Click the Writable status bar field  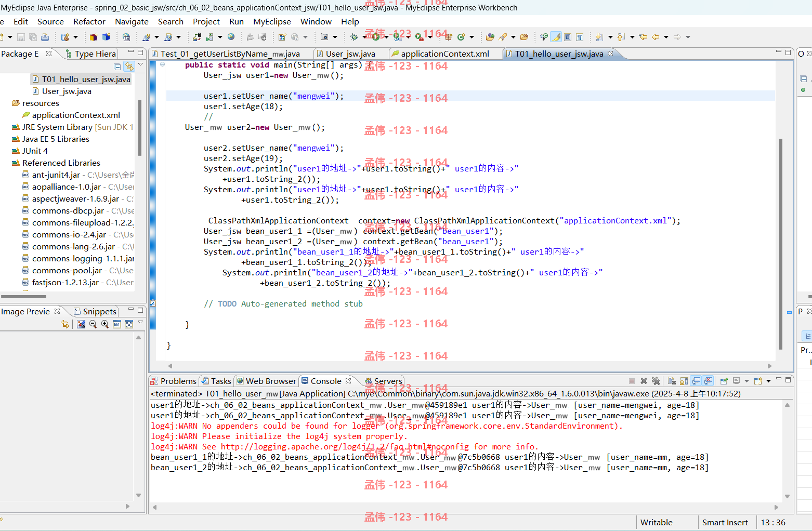point(656,522)
